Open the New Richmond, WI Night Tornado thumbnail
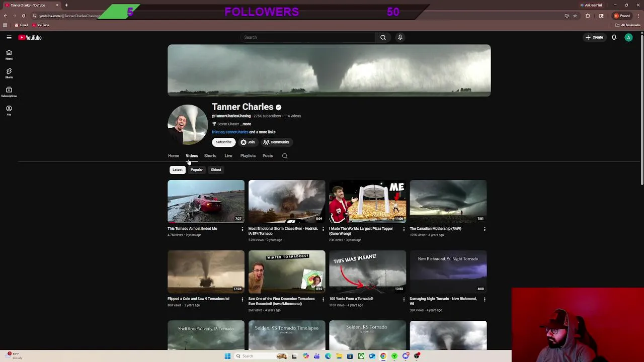 tap(448, 271)
